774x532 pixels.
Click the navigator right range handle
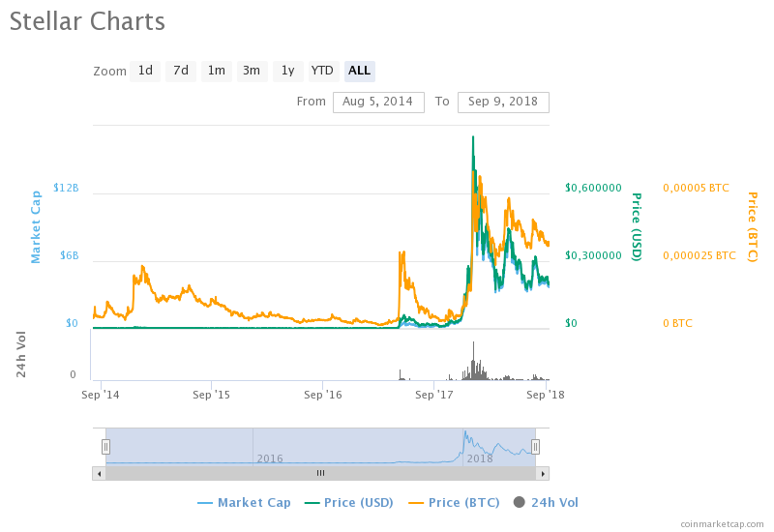pyautogui.click(x=536, y=447)
